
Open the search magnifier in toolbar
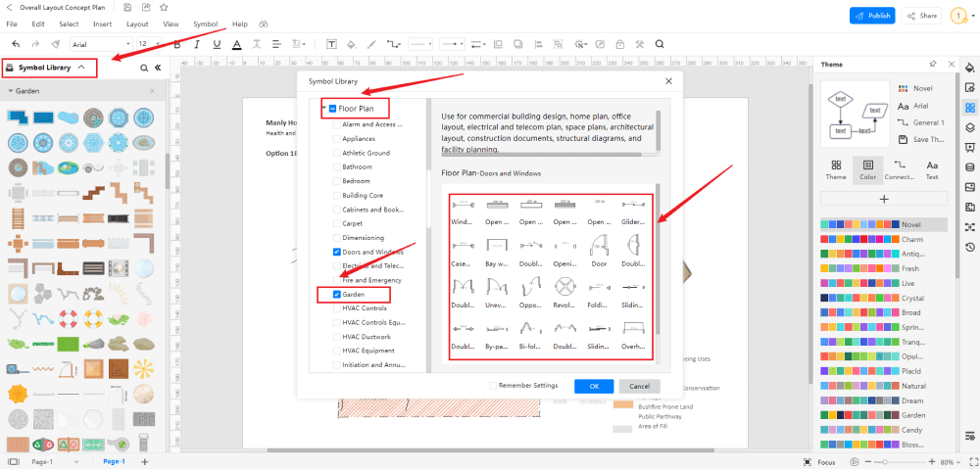pos(660,44)
